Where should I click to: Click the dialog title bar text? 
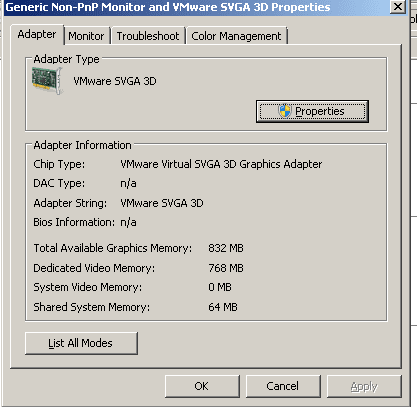pos(168,7)
